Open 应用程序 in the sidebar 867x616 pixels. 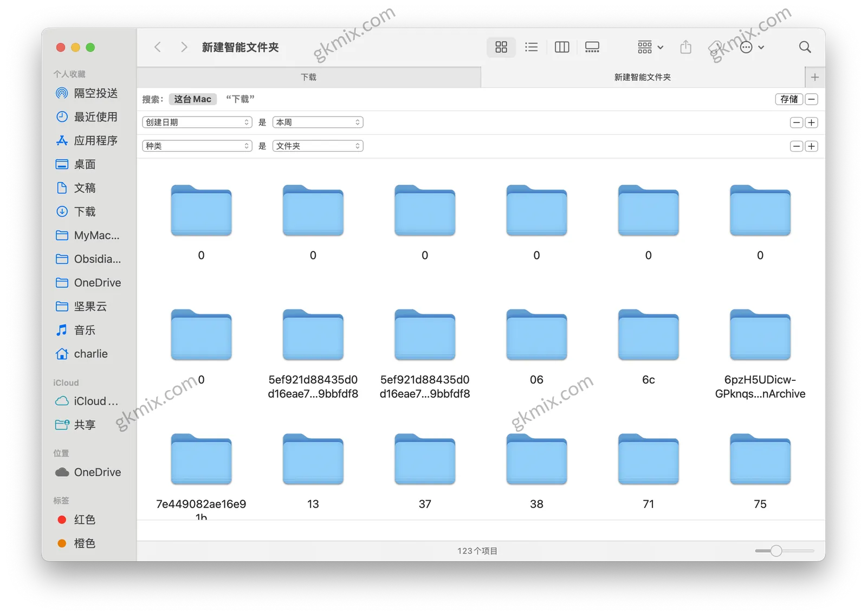(87, 140)
